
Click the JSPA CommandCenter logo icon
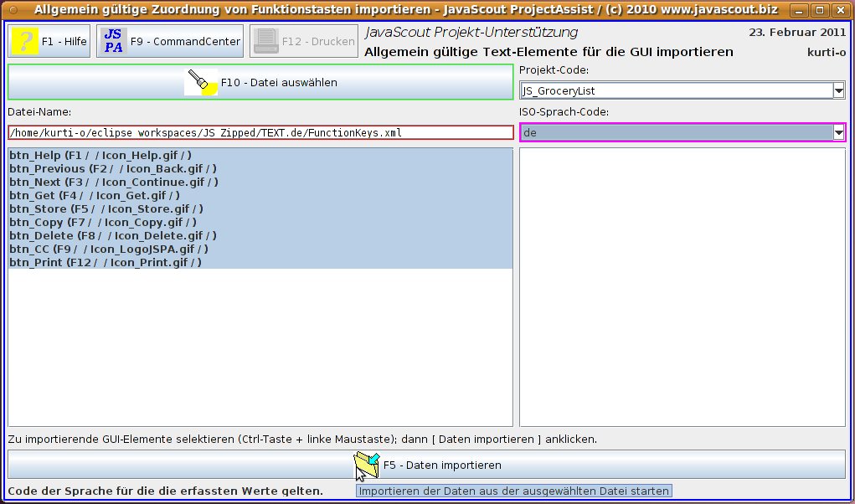point(113,41)
